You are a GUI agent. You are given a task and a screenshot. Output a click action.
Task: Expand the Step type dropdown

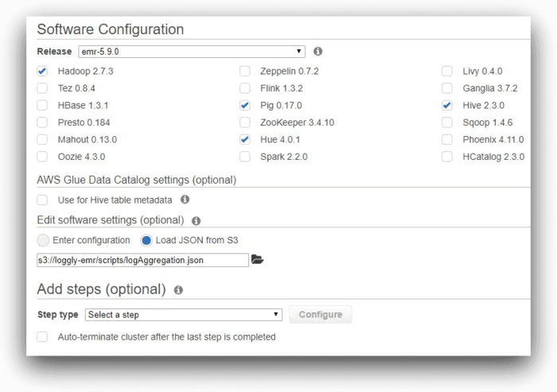click(183, 315)
